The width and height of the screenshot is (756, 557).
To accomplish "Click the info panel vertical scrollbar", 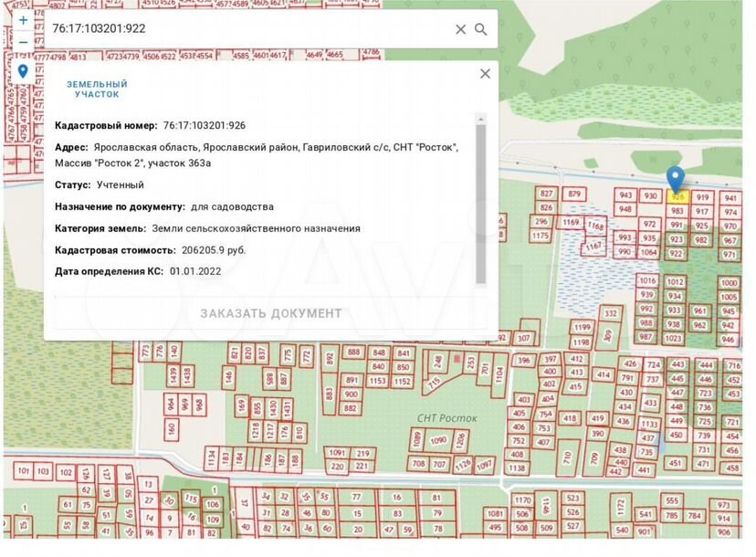I will (x=482, y=201).
